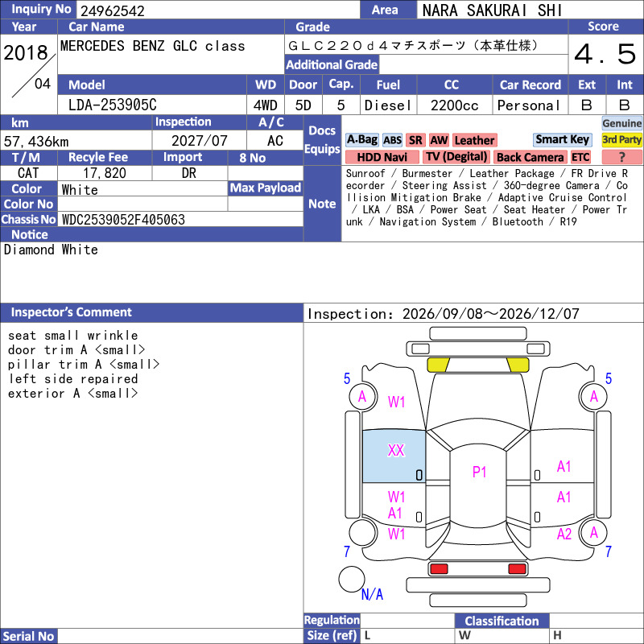The image size is (644, 644).
Task: Click the XX marked door panel
Action: point(394,456)
